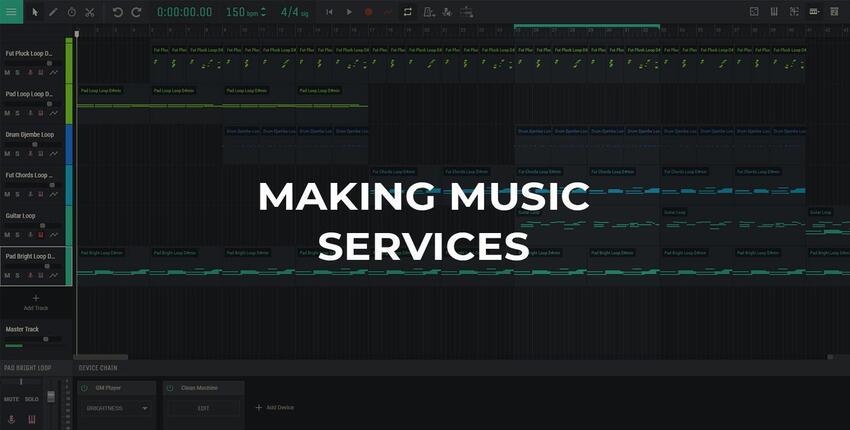Toggle power for GM Player device
The image size is (850, 430).
pos(85,388)
